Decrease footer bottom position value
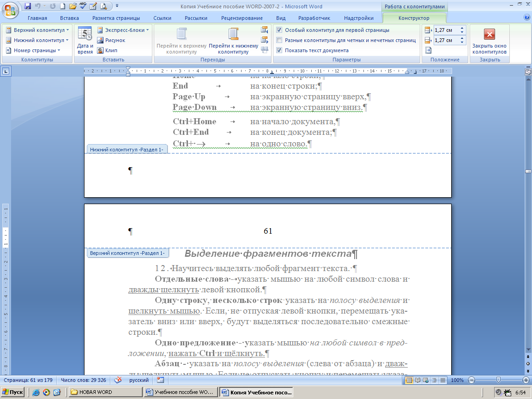The width and height of the screenshot is (532, 399). click(x=462, y=42)
